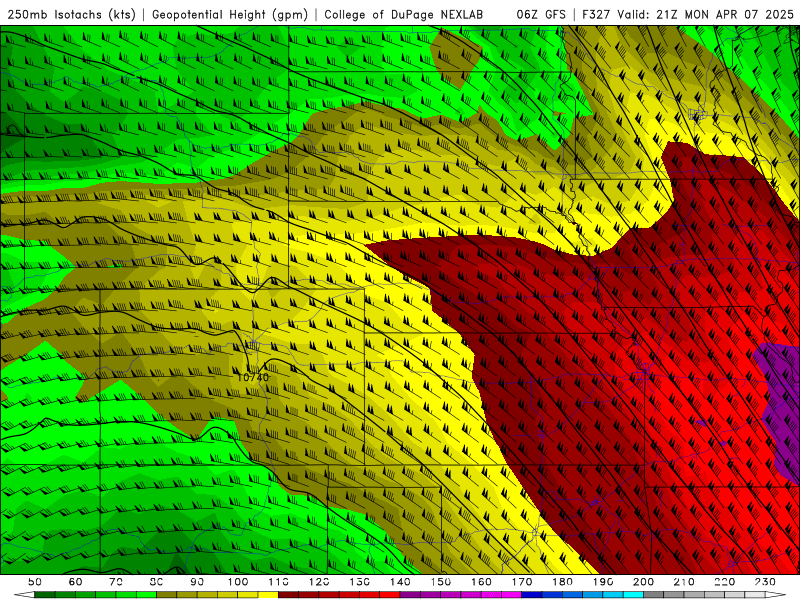Click the '60' value on the color scale
This screenshot has height=600, width=800.
click(75, 582)
